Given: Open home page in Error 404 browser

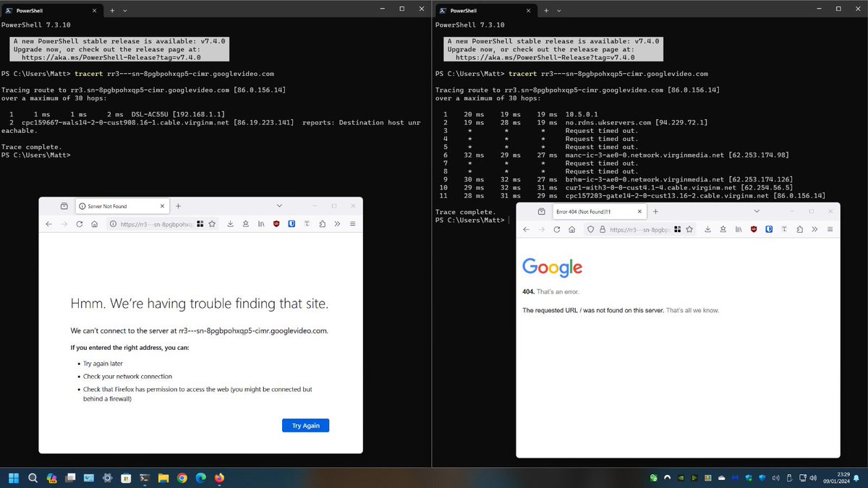Looking at the screenshot, I should tap(571, 229).
